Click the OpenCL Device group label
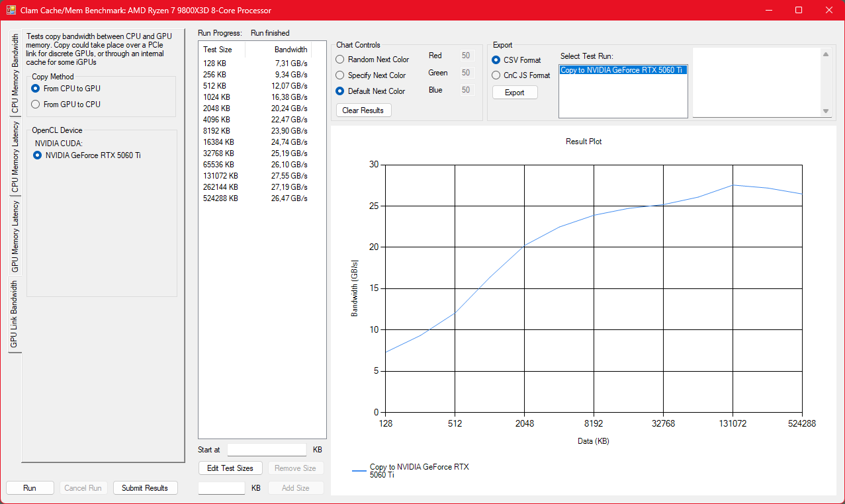 point(57,130)
